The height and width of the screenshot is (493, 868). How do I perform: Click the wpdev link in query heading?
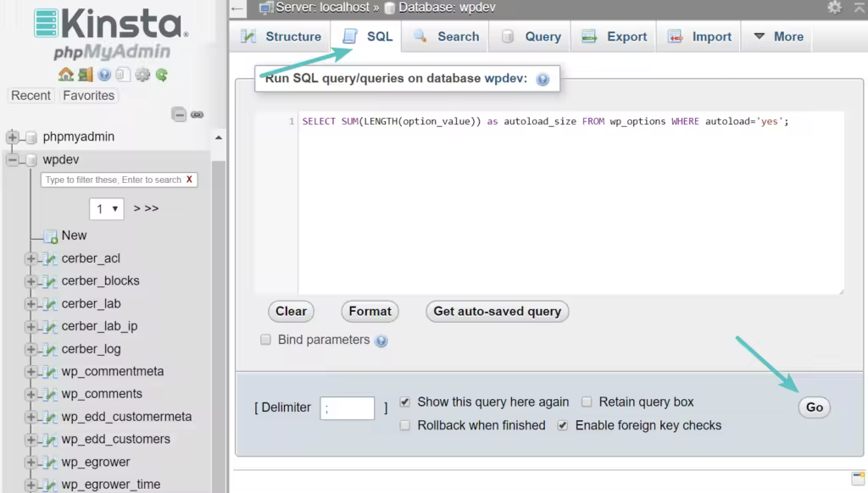point(504,79)
